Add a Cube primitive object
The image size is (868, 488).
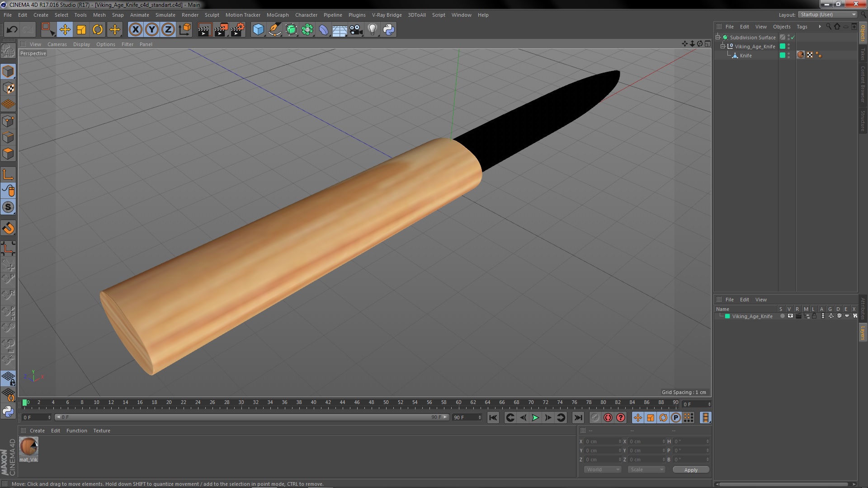[258, 30]
